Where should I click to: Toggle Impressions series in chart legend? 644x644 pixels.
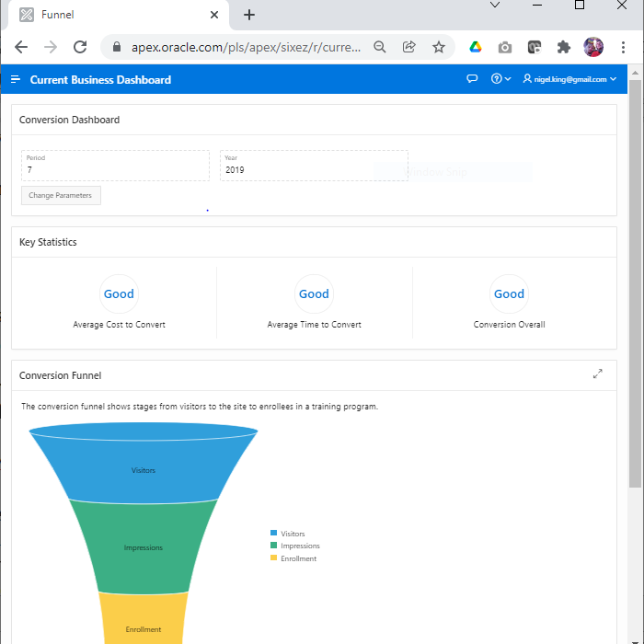pos(299,546)
